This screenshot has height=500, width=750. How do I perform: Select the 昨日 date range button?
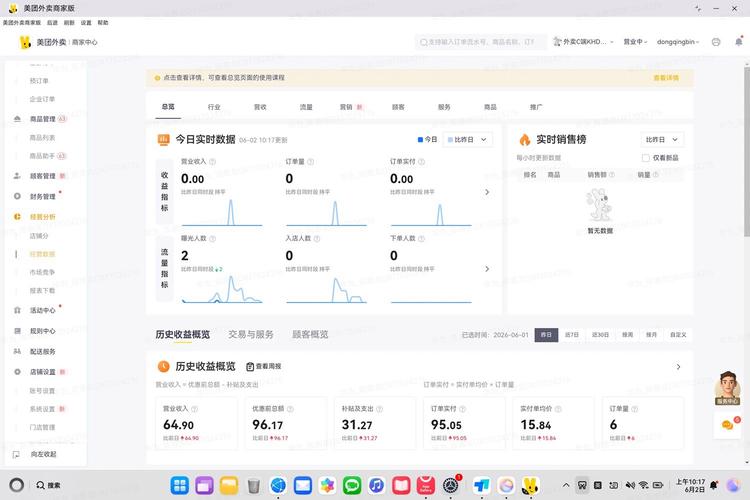546,335
